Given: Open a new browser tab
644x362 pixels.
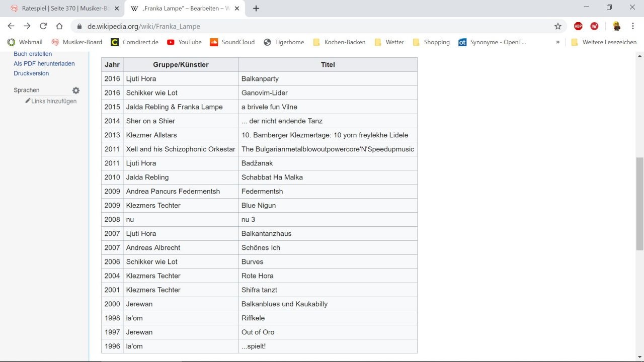Looking at the screenshot, I should 256,8.
